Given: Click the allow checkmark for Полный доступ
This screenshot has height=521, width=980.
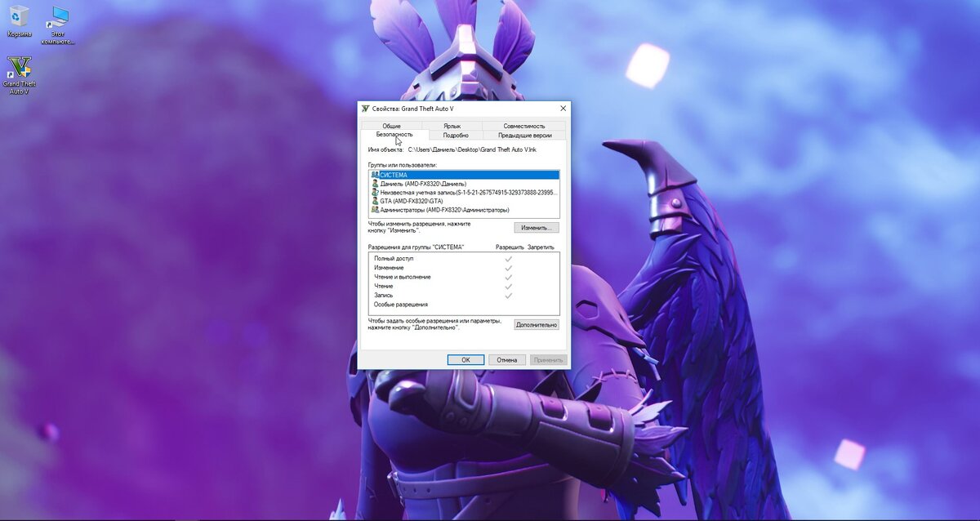Looking at the screenshot, I should point(508,259).
